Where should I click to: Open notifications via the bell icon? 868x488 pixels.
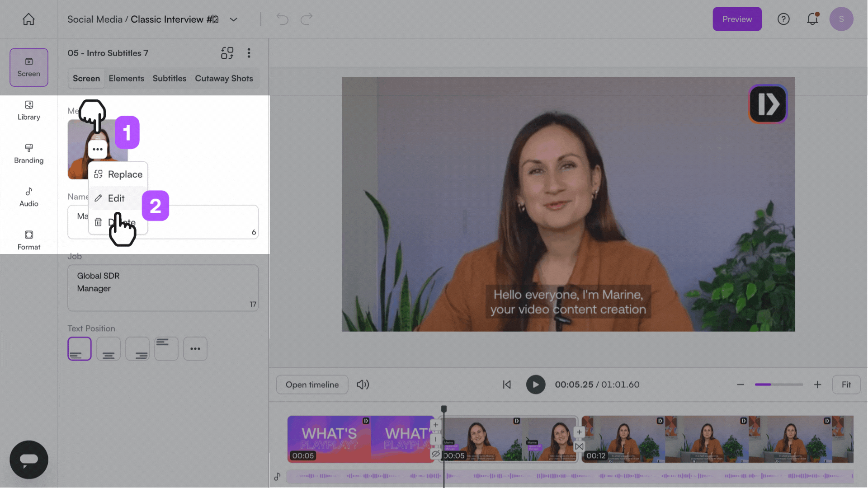click(812, 19)
